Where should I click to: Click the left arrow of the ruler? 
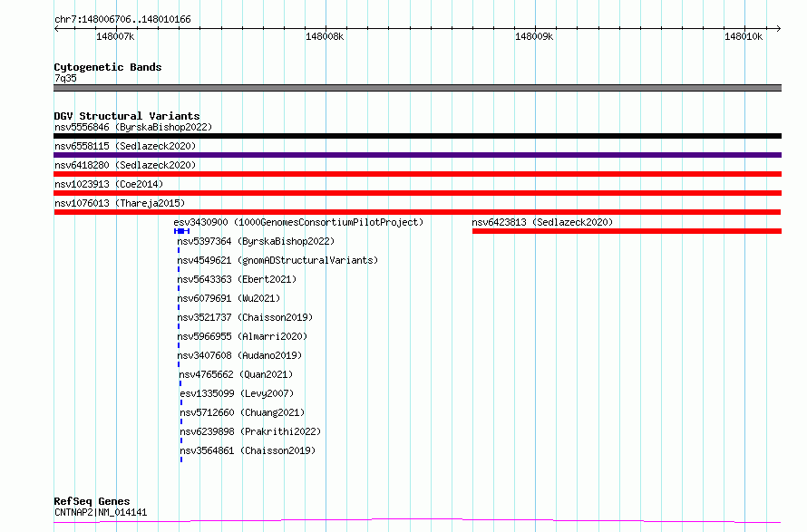tap(56, 28)
